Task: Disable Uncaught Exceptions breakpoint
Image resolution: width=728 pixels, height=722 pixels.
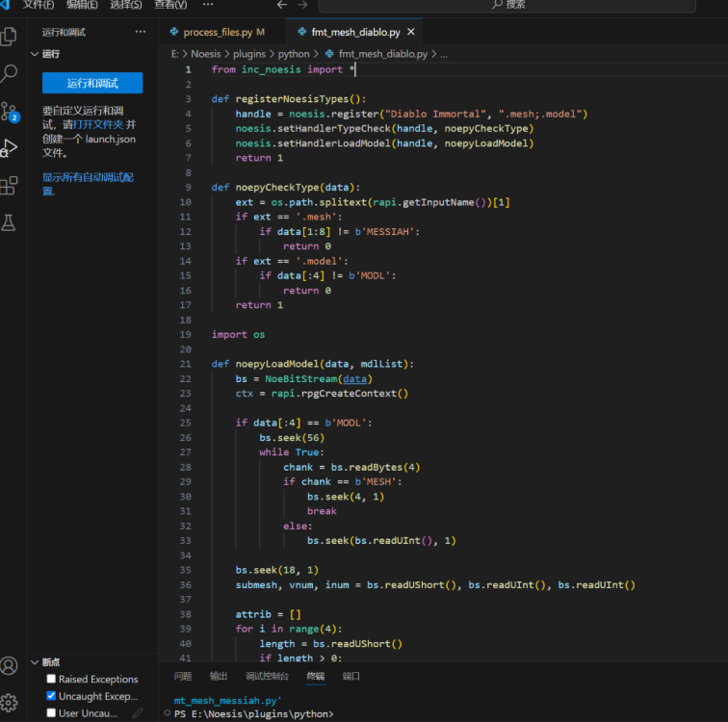Action: [x=51, y=696]
